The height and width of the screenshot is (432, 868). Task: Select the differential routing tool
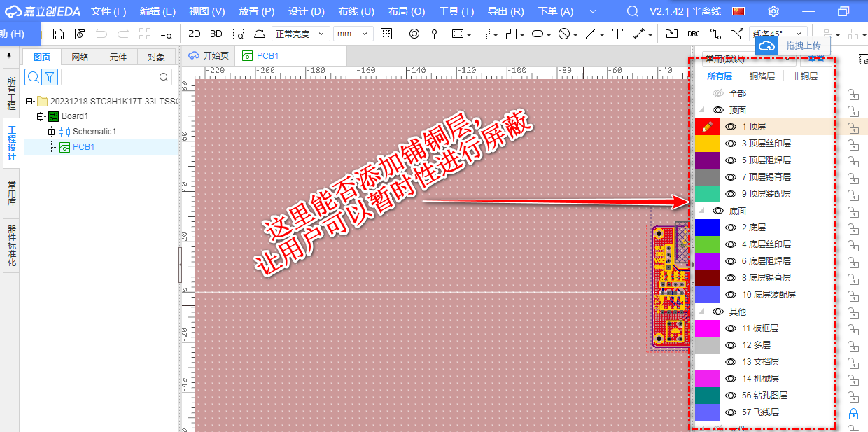click(737, 34)
